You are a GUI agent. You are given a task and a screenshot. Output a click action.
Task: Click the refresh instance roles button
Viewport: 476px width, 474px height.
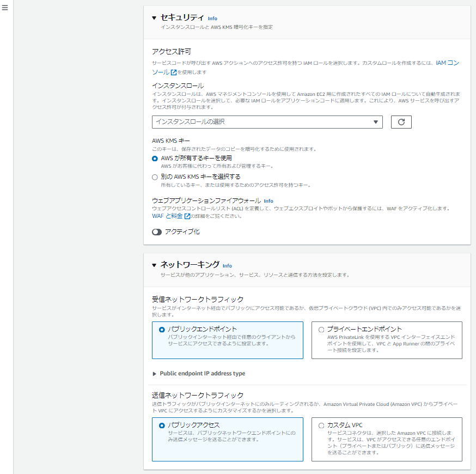(401, 122)
